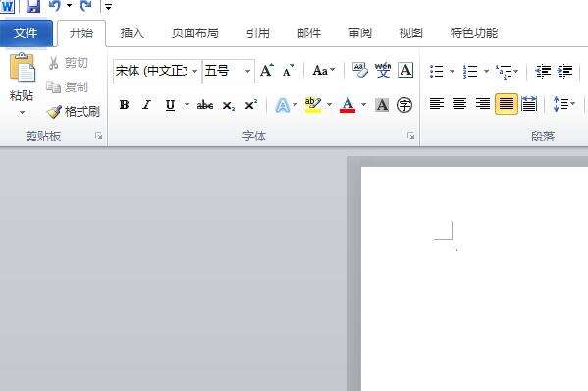Toggle italic formatting
The image size is (588, 391).
point(147,105)
